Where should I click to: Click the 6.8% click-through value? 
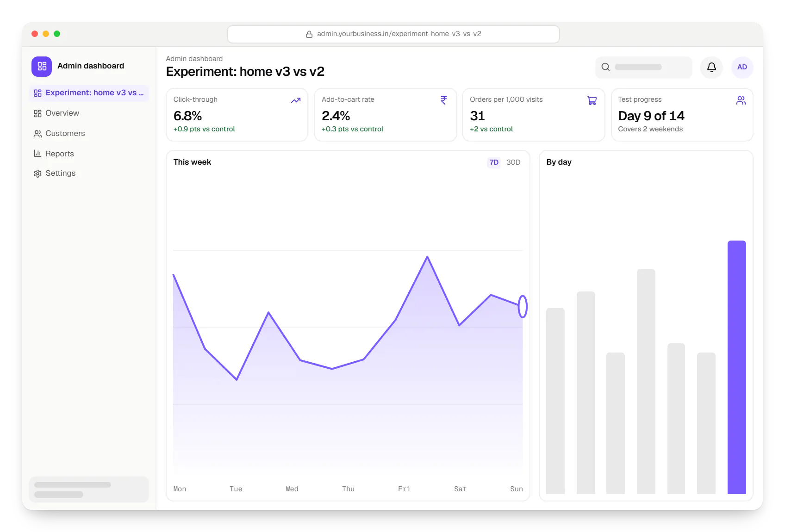point(187,116)
